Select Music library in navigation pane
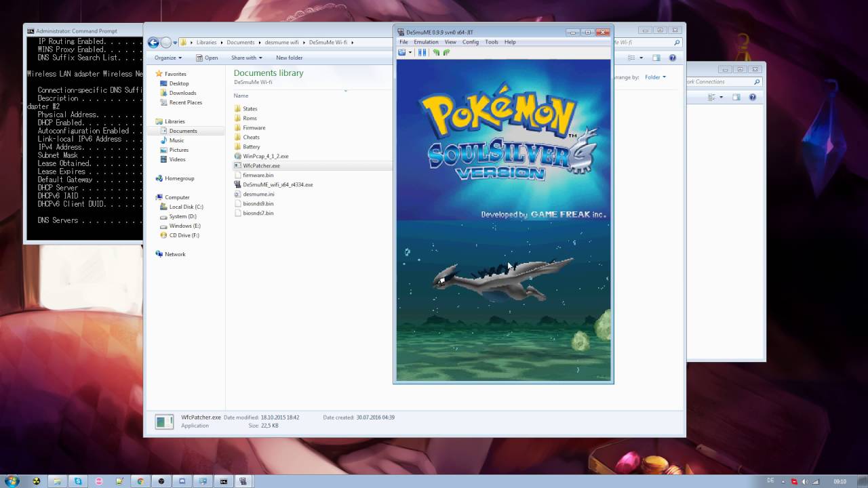This screenshot has height=488, width=868. [176, 140]
